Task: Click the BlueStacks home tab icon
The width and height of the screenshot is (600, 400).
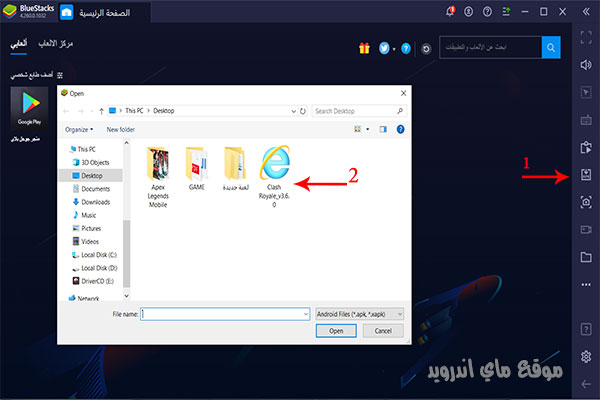Action: 67,13
